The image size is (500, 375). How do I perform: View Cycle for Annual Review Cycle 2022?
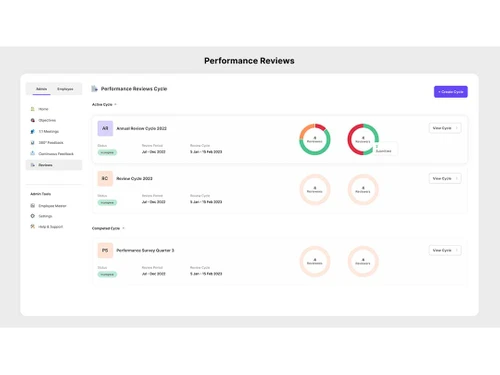click(x=445, y=128)
